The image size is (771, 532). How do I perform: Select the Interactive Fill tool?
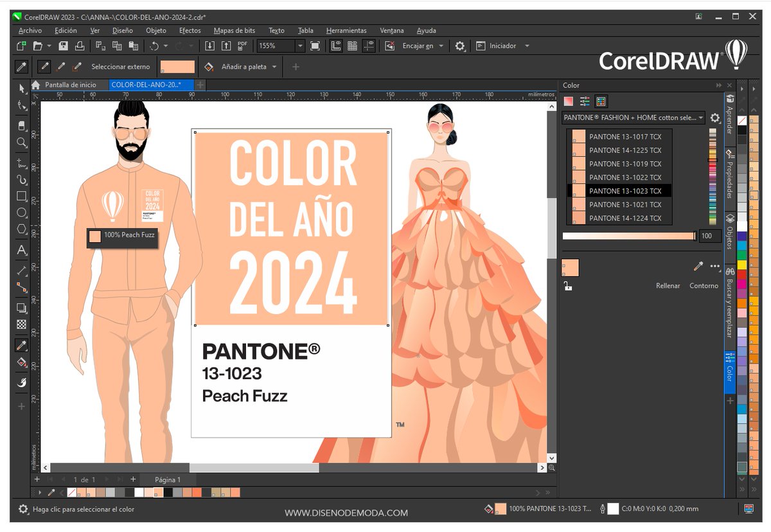(22, 362)
